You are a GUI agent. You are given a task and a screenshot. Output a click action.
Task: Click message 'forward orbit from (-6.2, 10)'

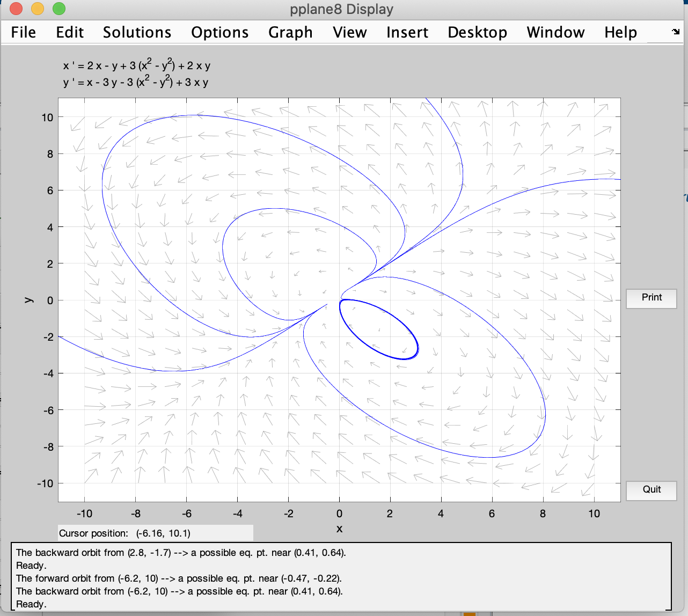coord(179,578)
